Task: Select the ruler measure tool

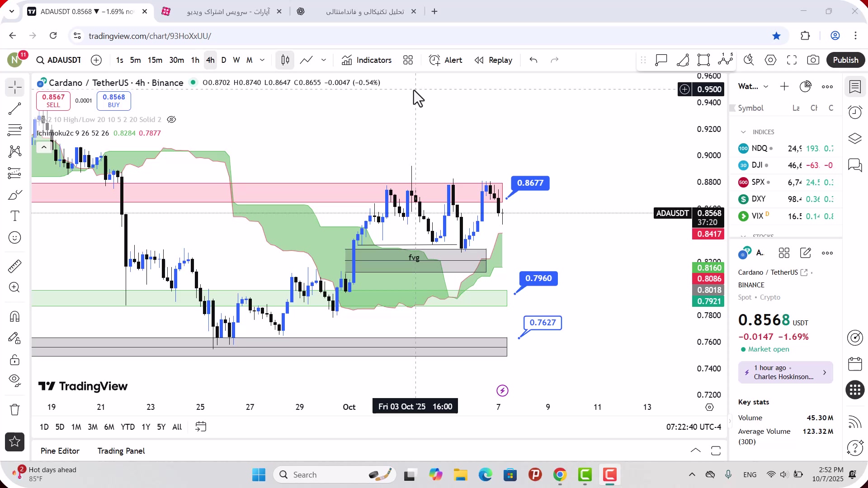Action: [15, 266]
